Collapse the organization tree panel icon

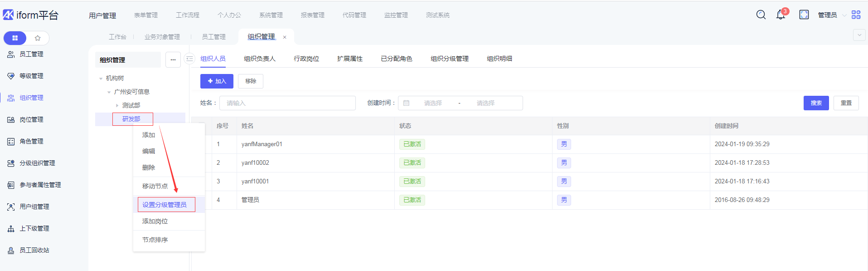tap(189, 59)
